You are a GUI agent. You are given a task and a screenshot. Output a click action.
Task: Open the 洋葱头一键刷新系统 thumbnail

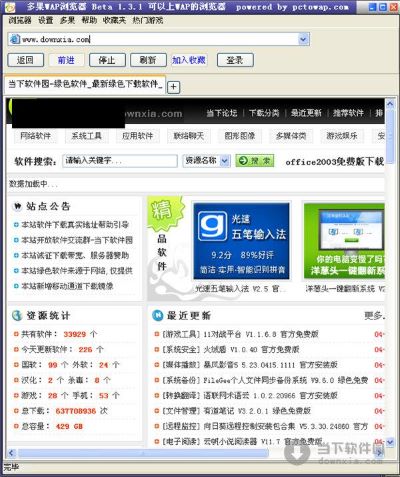344,241
